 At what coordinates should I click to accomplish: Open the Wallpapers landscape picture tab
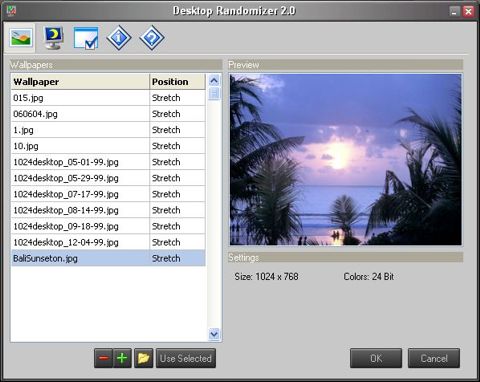coord(21,38)
